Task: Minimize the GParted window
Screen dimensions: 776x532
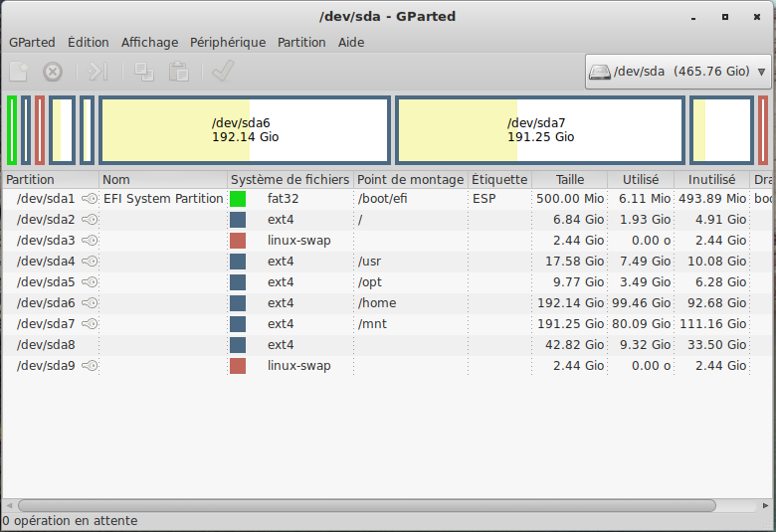Action: coord(693,17)
